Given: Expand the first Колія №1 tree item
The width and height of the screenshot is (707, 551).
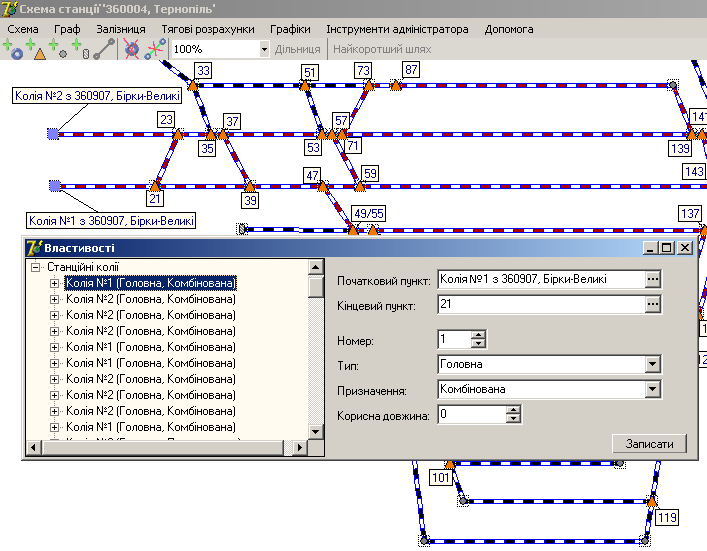Looking at the screenshot, I should pos(55,283).
